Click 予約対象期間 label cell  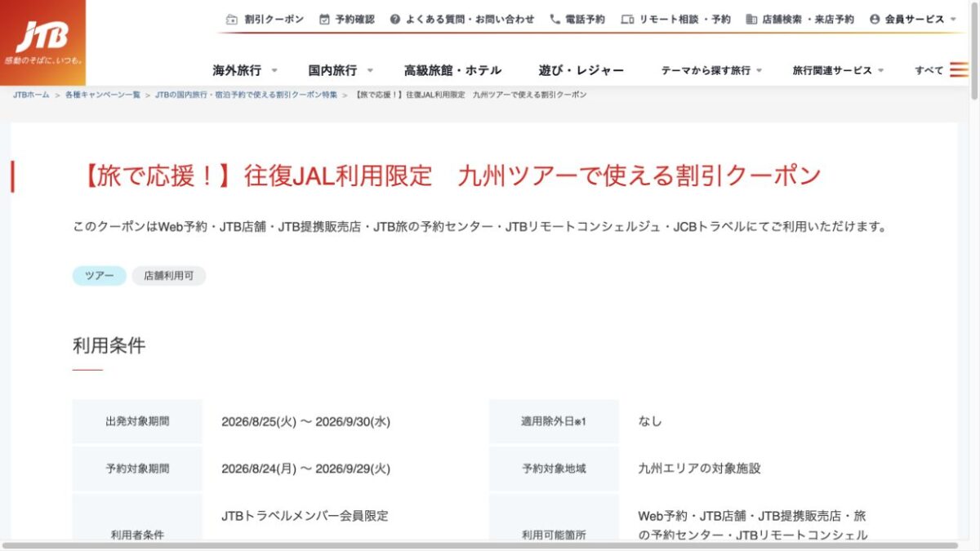[x=137, y=469]
